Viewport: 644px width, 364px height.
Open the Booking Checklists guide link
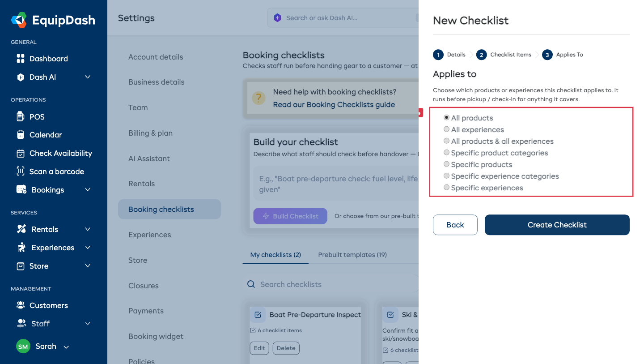334,105
